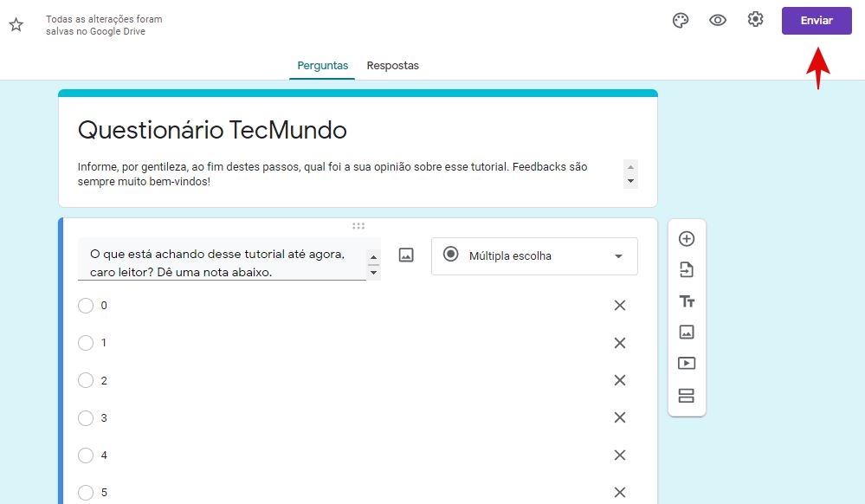Edit the answer option text 0
The image size is (865, 504).
click(x=104, y=306)
